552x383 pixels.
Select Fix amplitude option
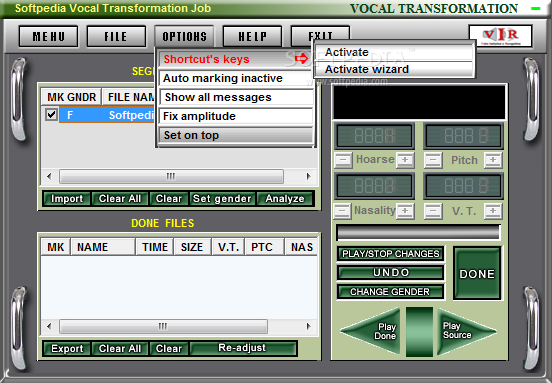[x=236, y=116]
